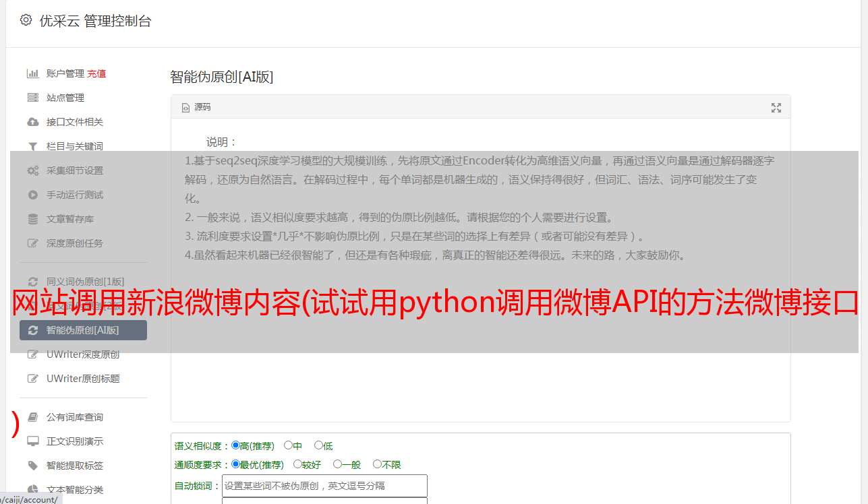
Task: Open 正文识别演示 in the sidebar
Action: (x=75, y=441)
